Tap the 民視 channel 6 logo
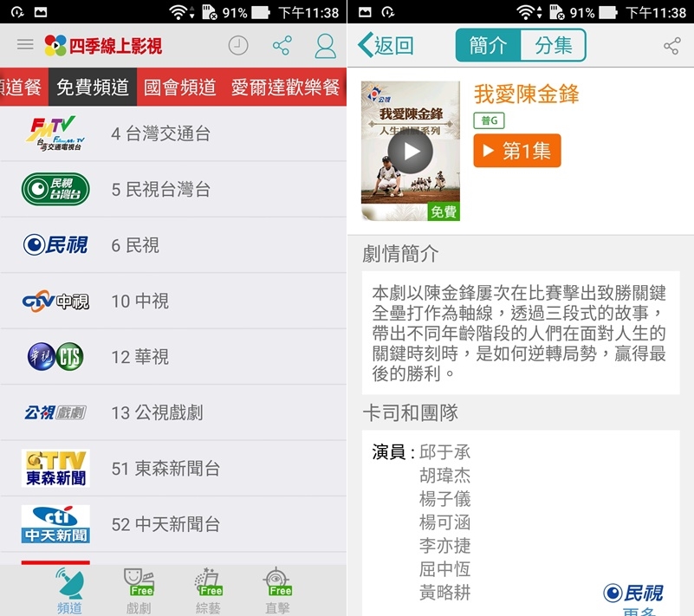Viewport: 694px width, 616px height. coord(55,245)
